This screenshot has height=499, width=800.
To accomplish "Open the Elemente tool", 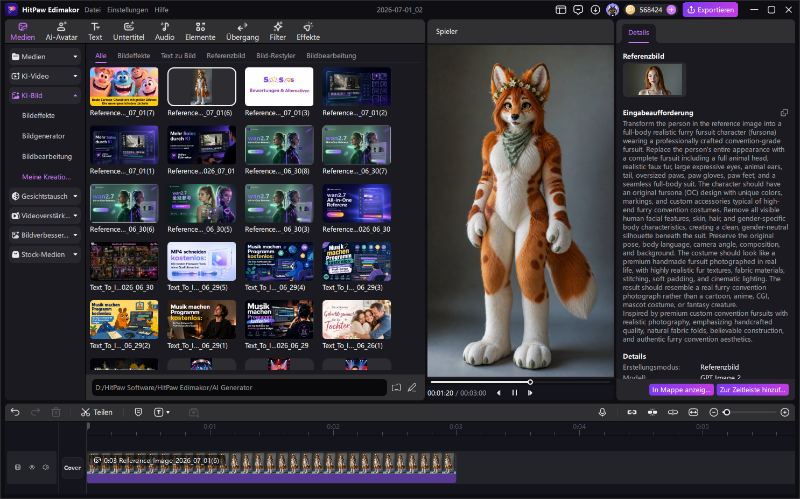I will (200, 31).
